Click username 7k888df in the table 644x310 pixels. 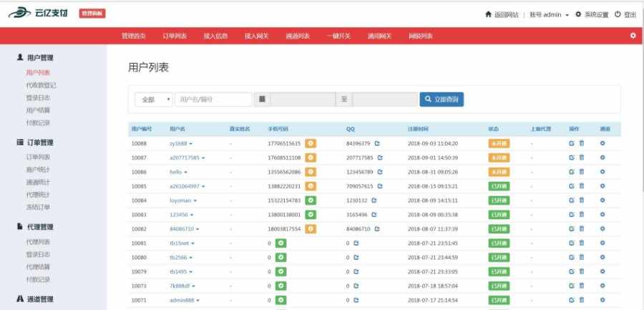(x=180, y=286)
